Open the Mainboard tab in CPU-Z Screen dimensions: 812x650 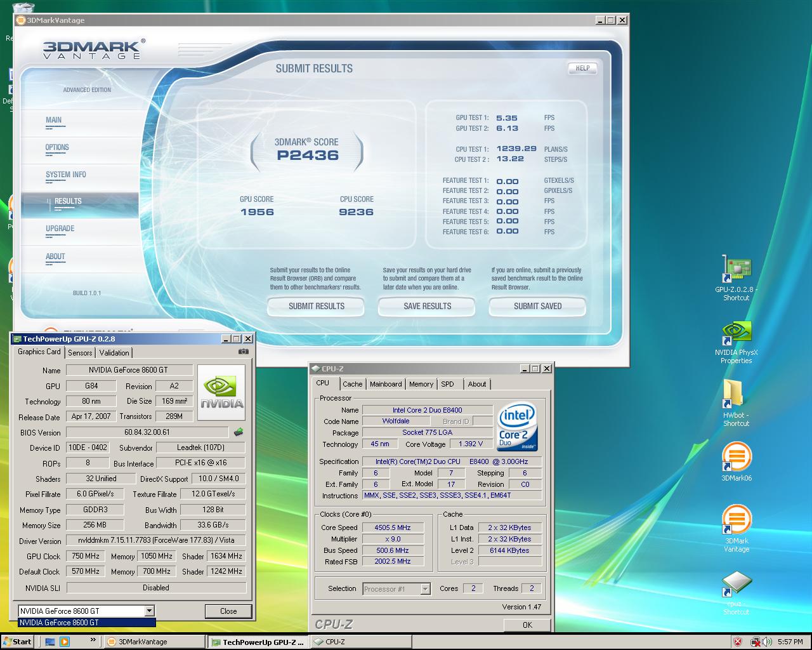click(386, 384)
